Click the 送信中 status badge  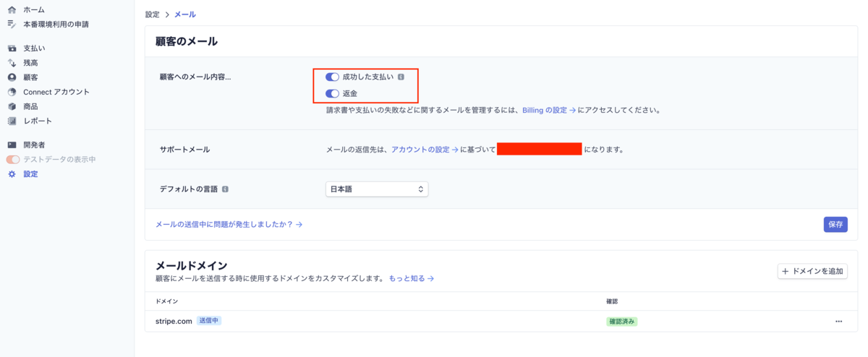point(208,321)
